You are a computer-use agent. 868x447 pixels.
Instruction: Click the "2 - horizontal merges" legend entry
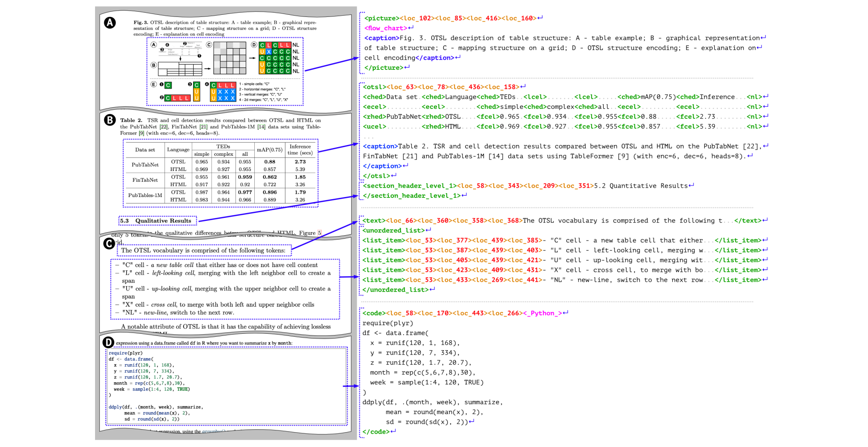point(262,89)
